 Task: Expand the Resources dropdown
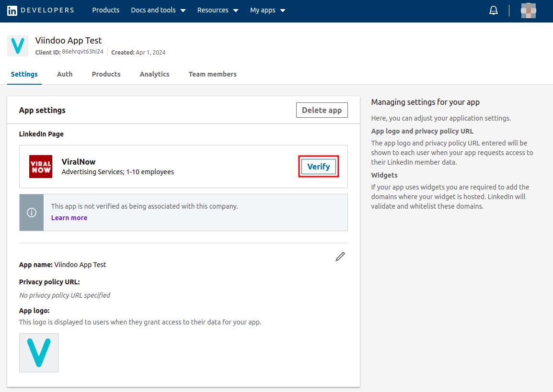point(218,10)
